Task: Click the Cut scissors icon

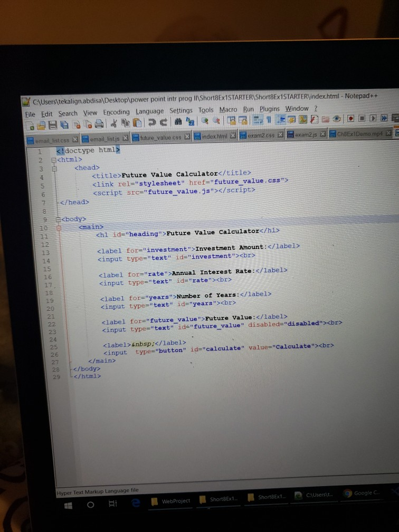Action: [x=113, y=123]
